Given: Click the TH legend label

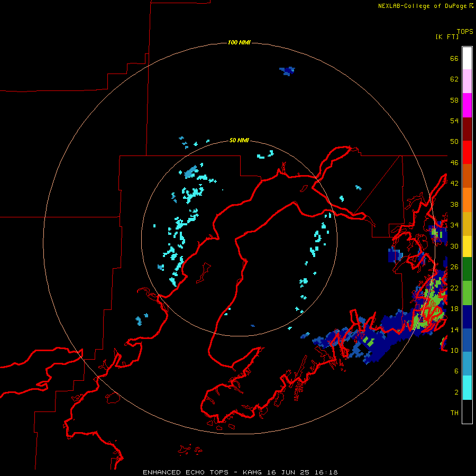Looking at the screenshot, I should tap(454, 413).
